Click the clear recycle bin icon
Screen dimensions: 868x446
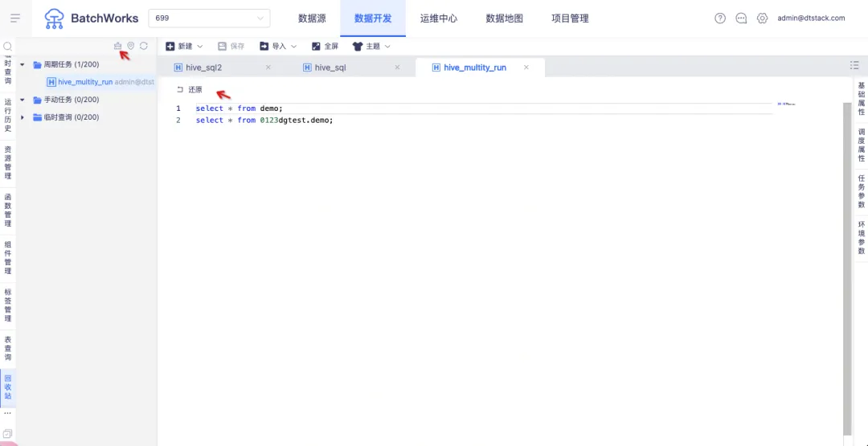tap(117, 46)
